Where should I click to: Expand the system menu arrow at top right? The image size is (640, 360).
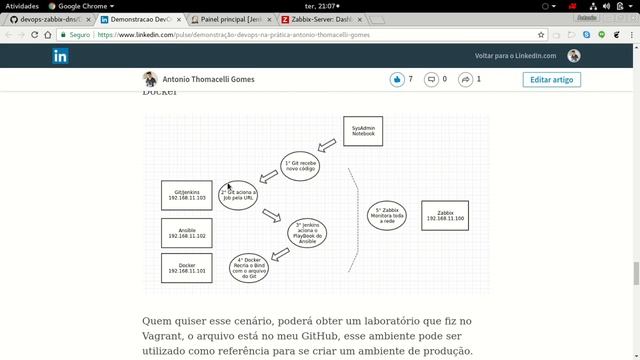[631, 6]
